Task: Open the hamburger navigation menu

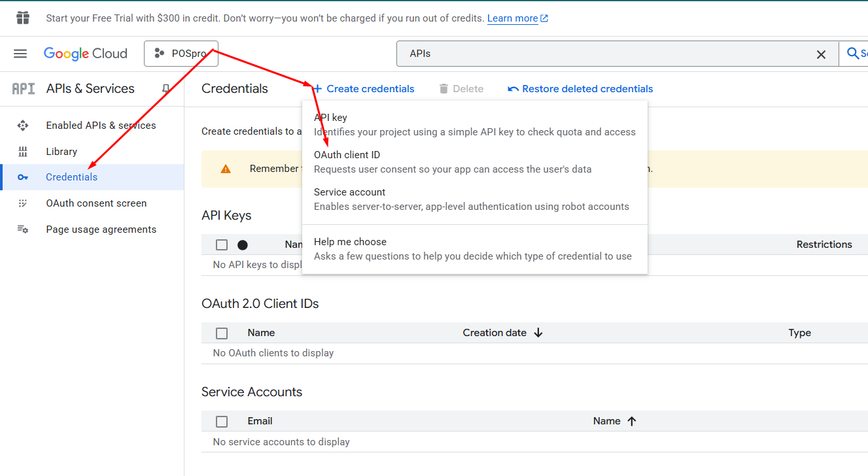Action: tap(20, 54)
